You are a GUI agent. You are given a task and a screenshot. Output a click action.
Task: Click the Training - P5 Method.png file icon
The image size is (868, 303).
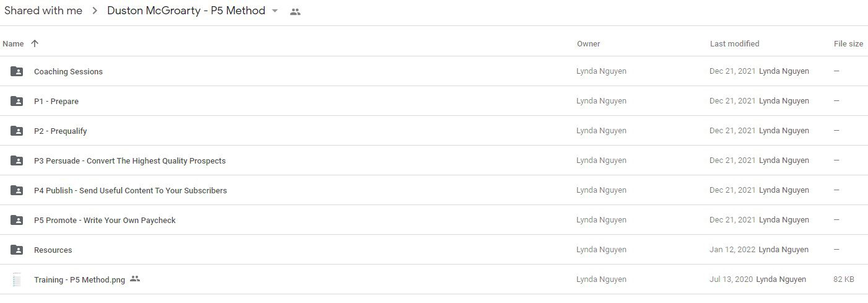17,279
